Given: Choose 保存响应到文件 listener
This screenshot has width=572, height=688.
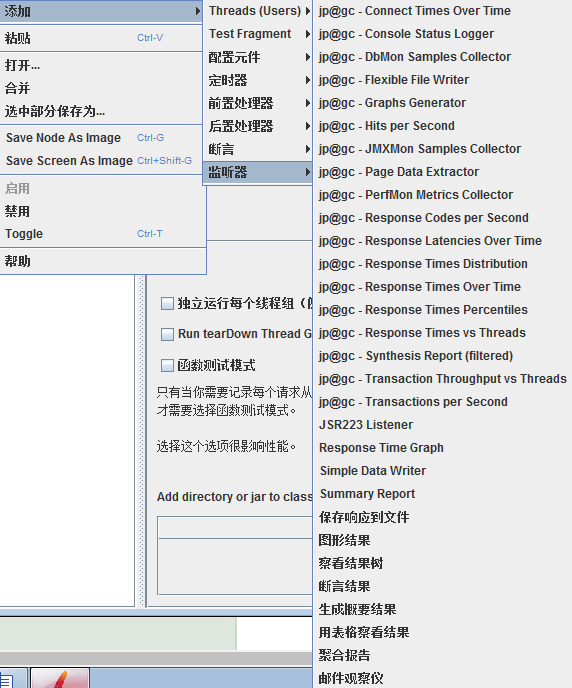Looking at the screenshot, I should point(443,517).
